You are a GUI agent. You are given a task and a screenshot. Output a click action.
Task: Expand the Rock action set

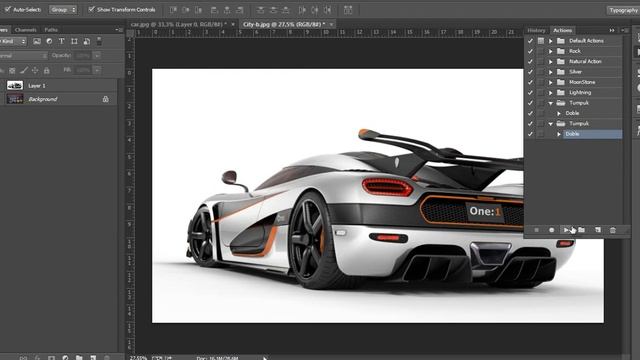coord(551,51)
